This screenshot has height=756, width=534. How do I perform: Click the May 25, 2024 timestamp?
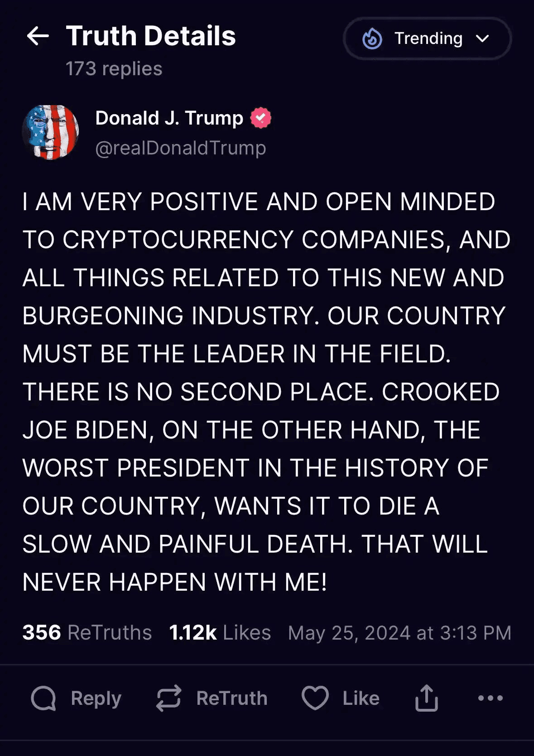click(399, 633)
